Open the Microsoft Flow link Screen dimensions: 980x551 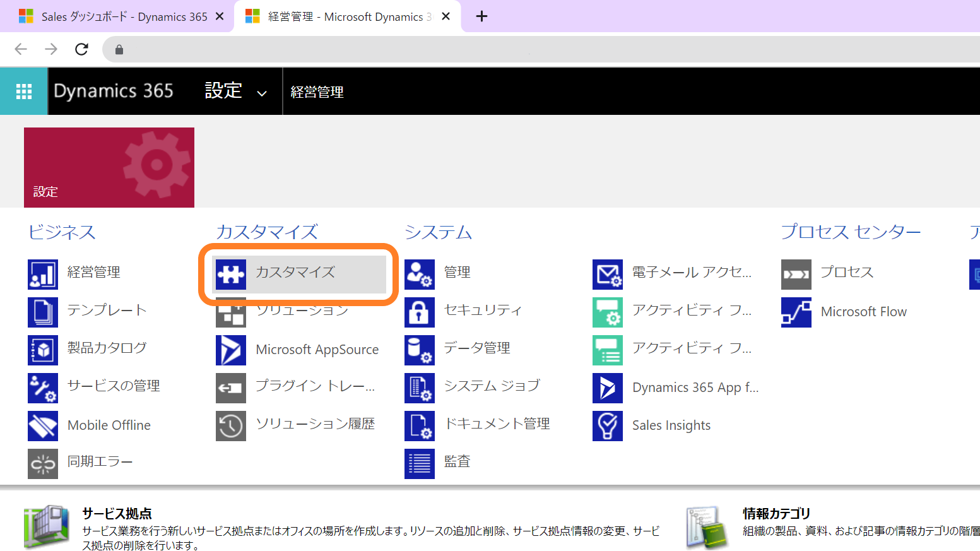point(864,312)
